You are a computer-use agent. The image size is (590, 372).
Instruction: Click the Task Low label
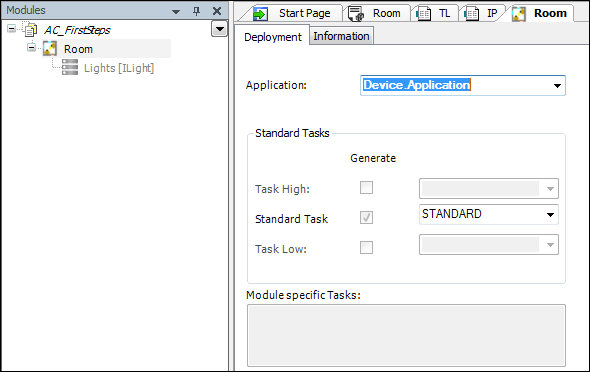281,249
